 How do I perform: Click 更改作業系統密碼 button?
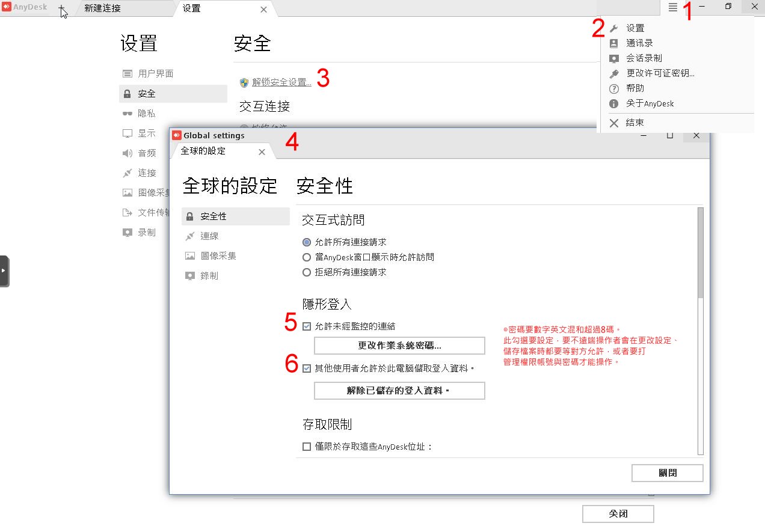(399, 346)
